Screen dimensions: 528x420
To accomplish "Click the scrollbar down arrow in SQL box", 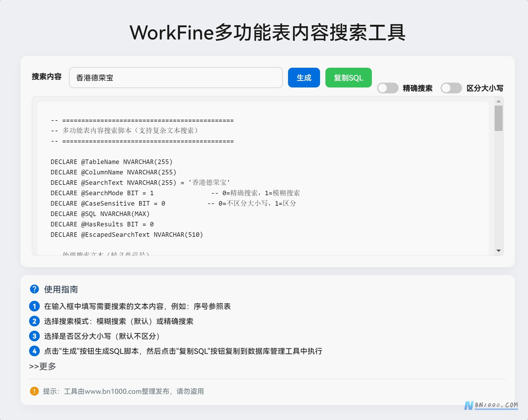I will click(x=498, y=251).
